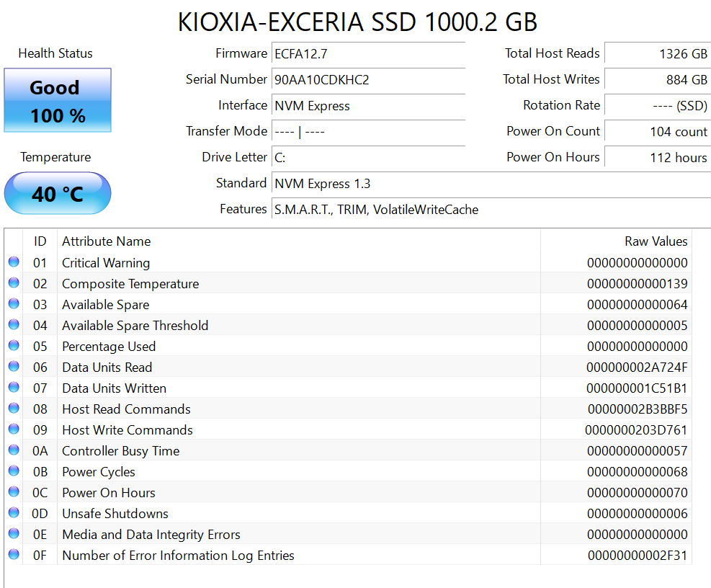Click the status orb for Media and Data Integrity Errors
This screenshot has height=588, width=711.
click(x=14, y=533)
